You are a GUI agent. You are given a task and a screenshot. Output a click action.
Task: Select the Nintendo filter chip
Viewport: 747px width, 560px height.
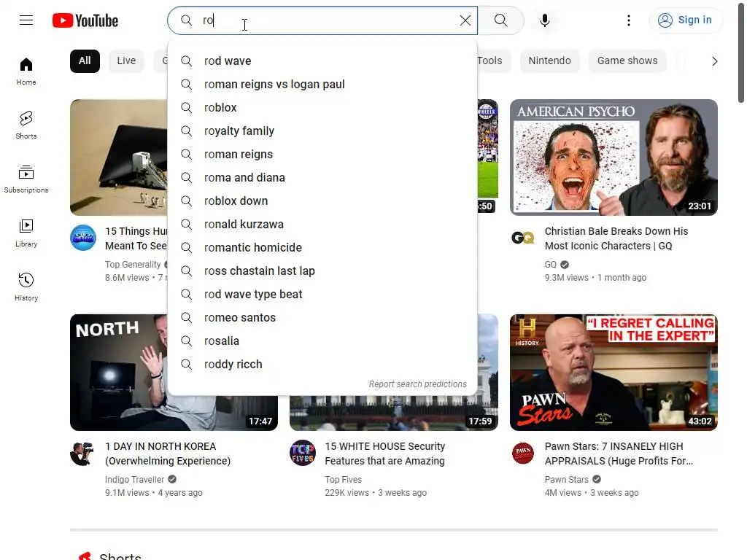click(550, 61)
